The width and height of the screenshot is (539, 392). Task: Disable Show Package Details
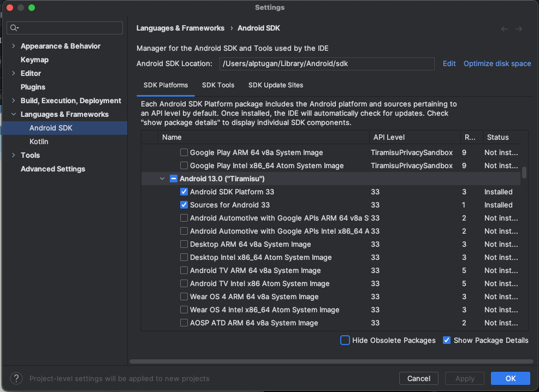pyautogui.click(x=447, y=340)
